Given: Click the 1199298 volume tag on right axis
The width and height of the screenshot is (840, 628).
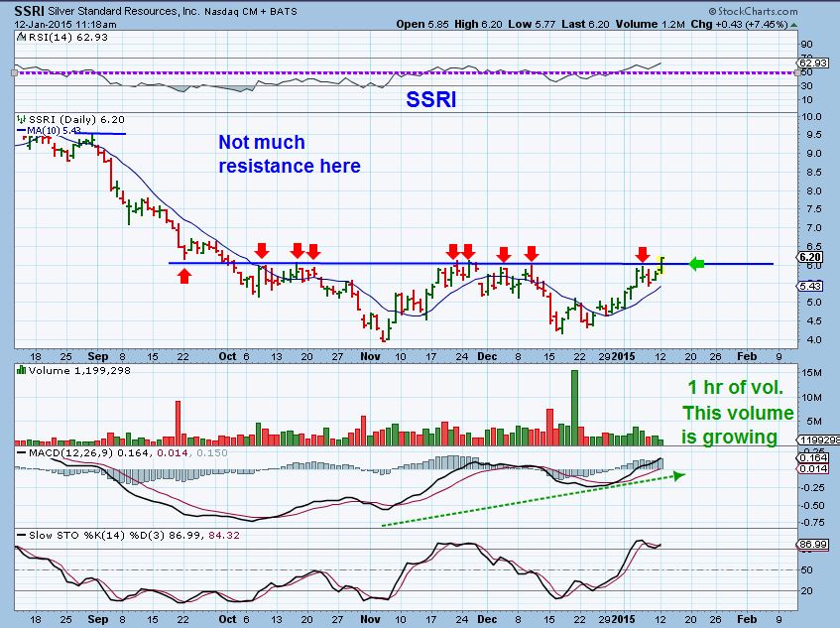Looking at the screenshot, I should coord(818,440).
